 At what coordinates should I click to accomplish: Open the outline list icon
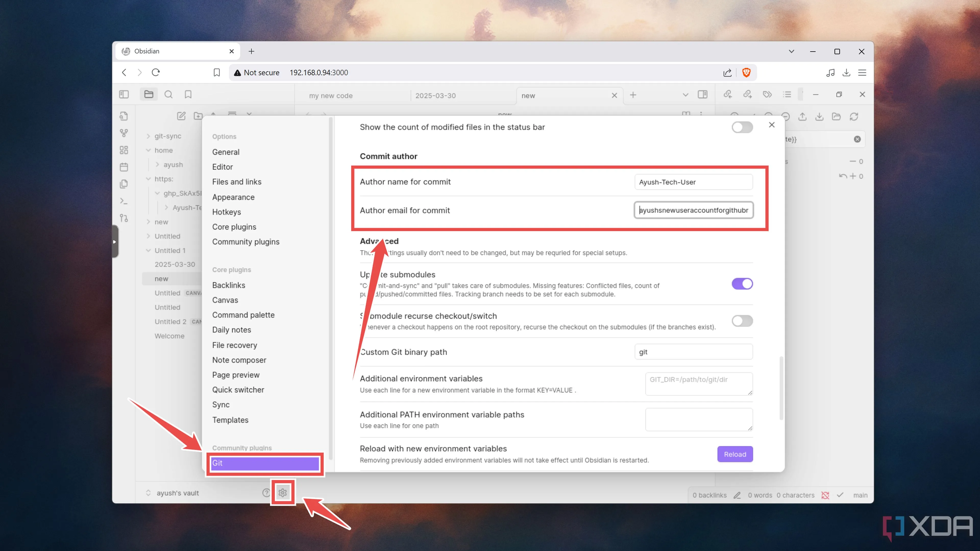787,94
